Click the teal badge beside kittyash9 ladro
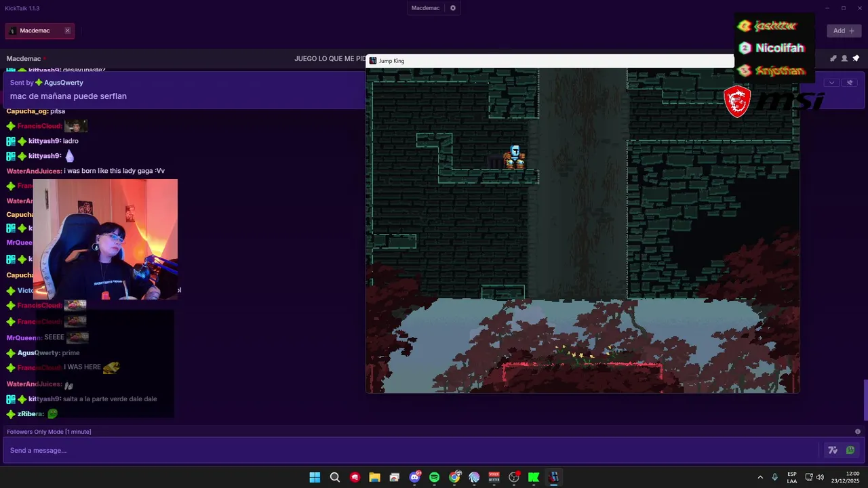 click(11, 141)
